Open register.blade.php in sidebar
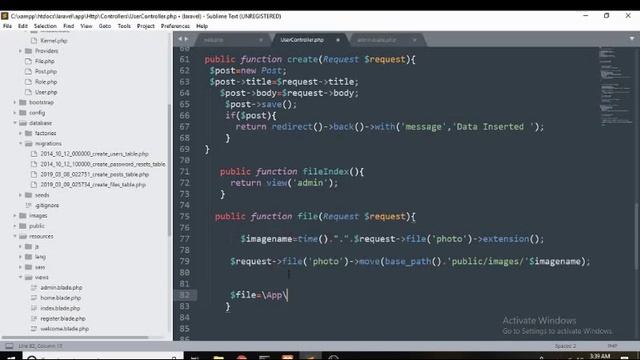 [63, 318]
